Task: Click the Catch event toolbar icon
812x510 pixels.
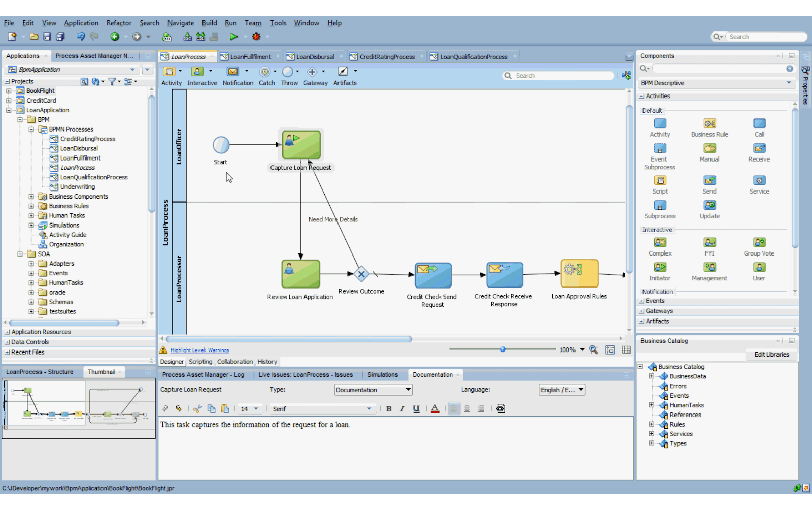Action: point(264,72)
